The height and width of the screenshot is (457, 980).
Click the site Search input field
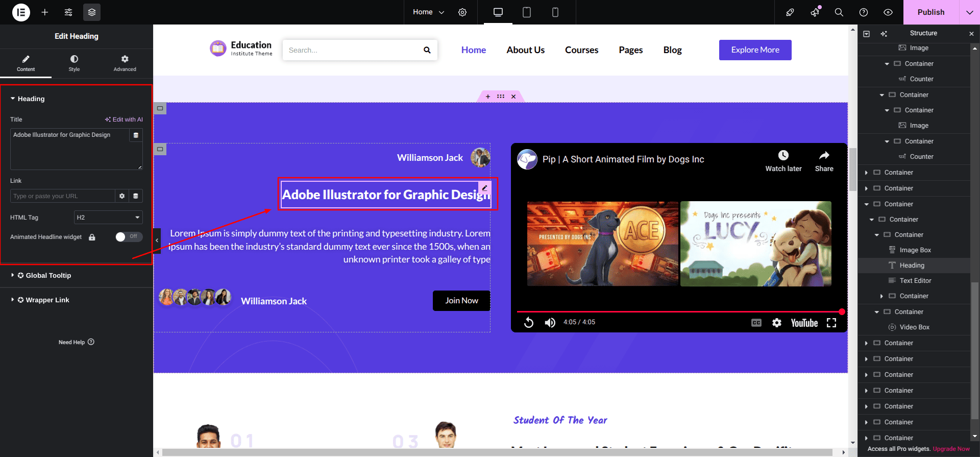(352, 50)
